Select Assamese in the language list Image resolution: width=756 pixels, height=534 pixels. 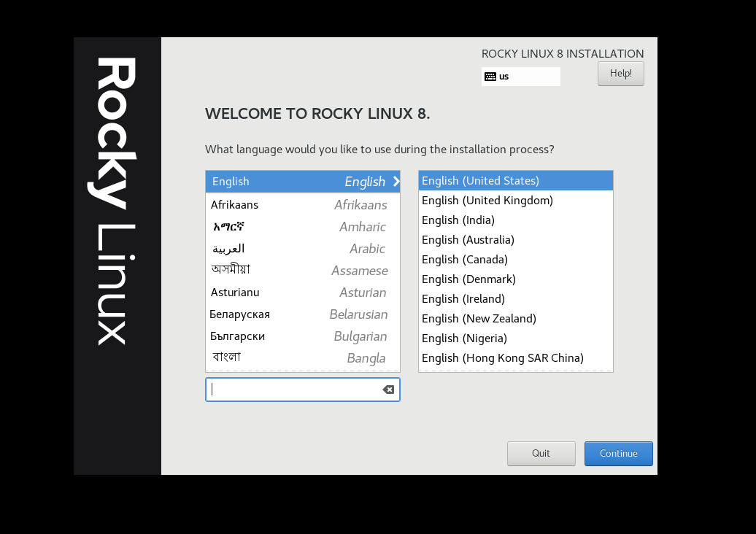(x=303, y=271)
